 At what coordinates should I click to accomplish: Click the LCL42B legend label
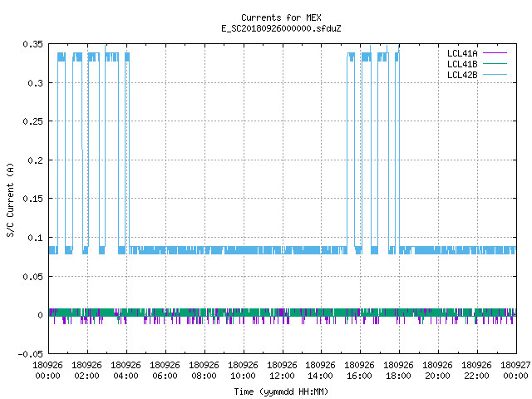(462, 75)
